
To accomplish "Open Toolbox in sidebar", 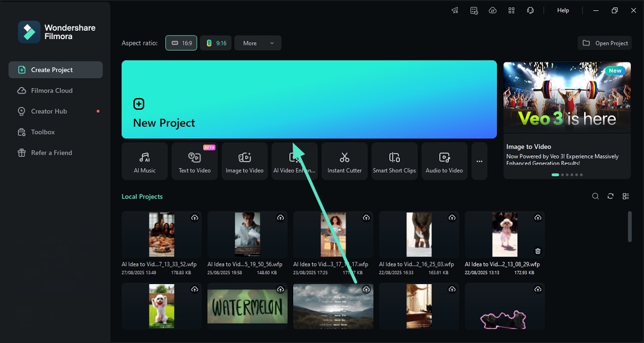I will (x=55, y=132).
